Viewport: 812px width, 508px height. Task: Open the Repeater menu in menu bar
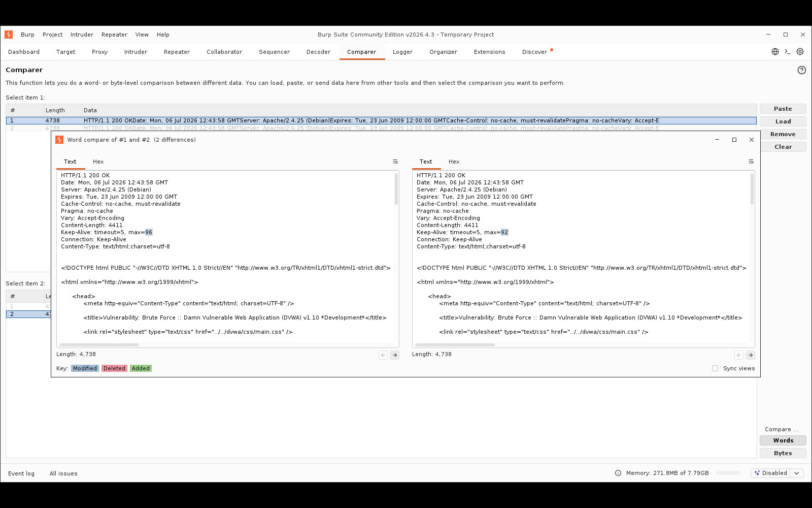click(x=114, y=35)
